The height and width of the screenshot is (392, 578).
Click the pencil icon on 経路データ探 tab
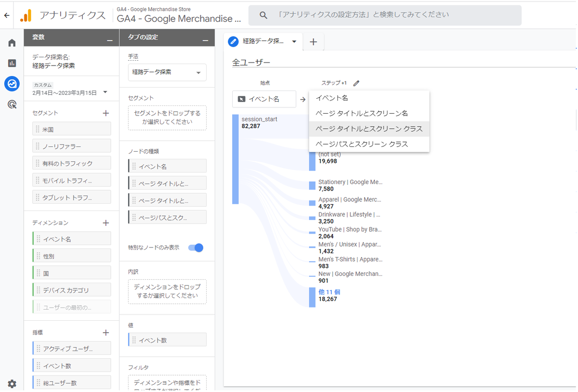tap(234, 41)
